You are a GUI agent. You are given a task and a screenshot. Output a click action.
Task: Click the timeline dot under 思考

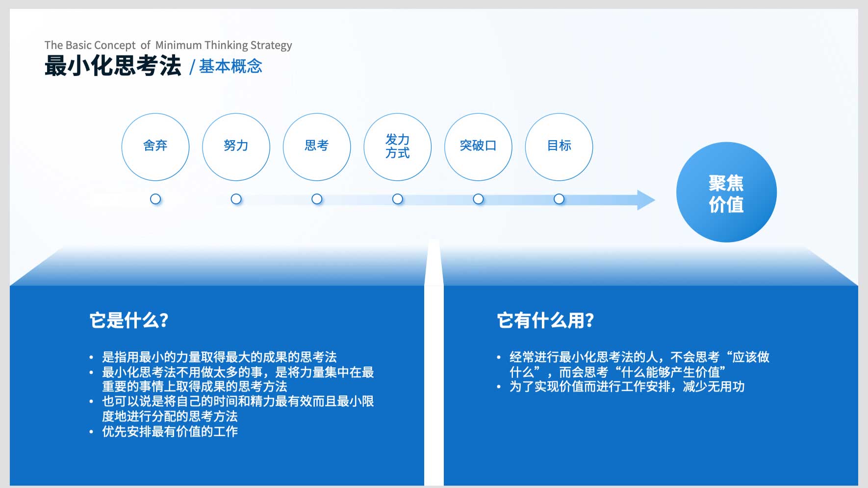(x=317, y=199)
